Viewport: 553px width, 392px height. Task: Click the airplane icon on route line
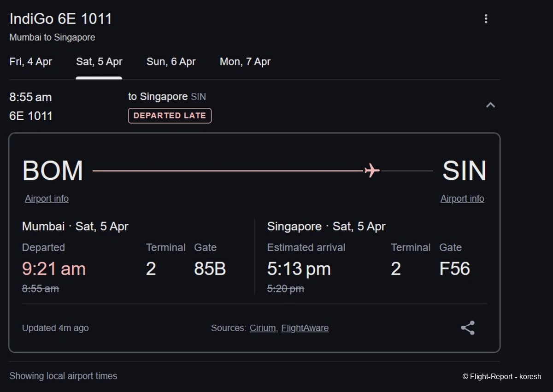click(371, 170)
